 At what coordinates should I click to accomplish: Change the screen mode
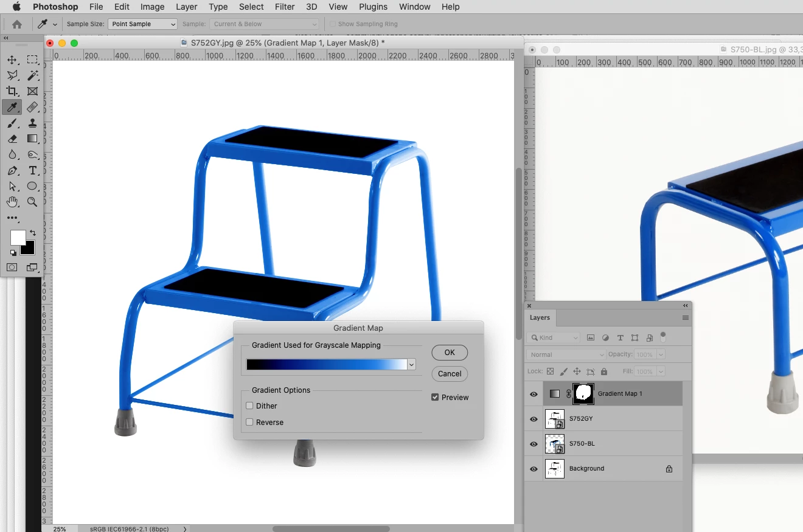(x=32, y=268)
